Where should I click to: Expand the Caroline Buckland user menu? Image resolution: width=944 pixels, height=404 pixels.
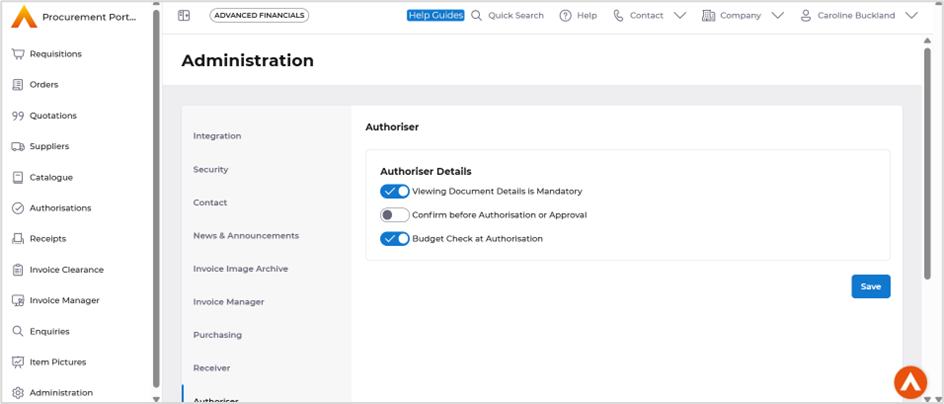[910, 16]
